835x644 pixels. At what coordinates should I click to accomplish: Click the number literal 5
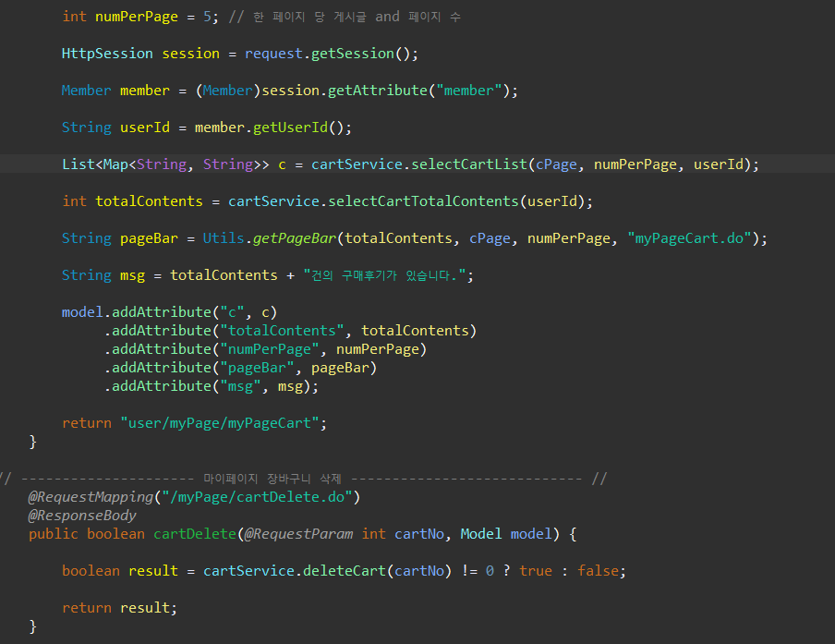tap(207, 17)
